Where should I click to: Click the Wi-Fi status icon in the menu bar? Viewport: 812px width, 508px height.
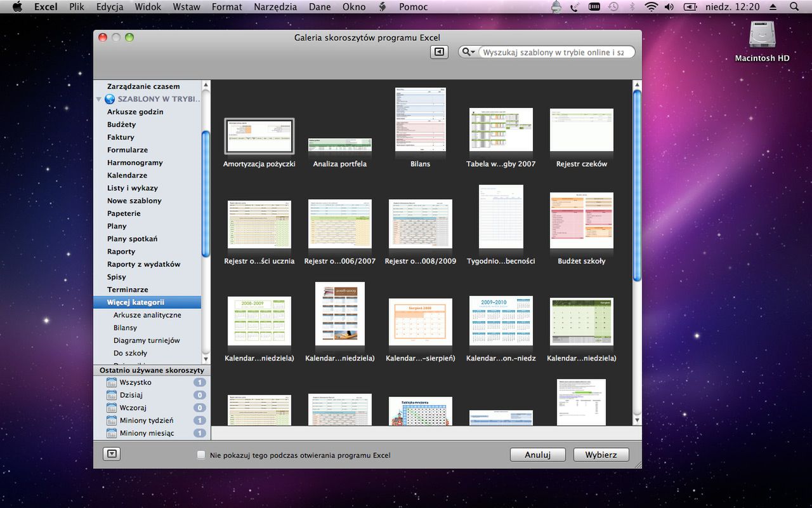pos(651,7)
